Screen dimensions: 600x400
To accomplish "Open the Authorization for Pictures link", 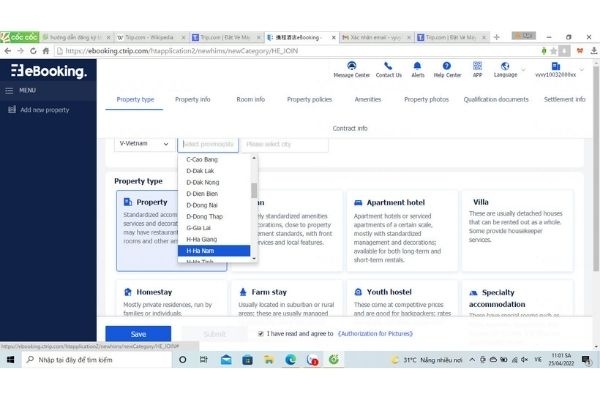I will click(376, 334).
